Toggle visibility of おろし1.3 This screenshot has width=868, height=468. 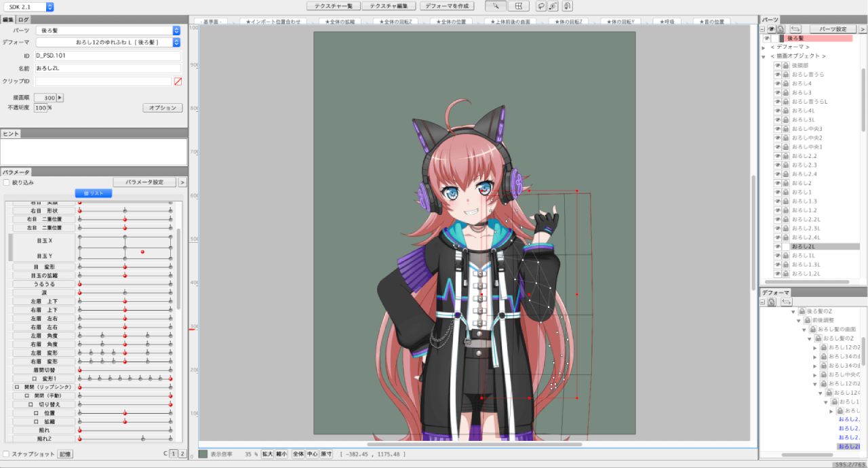click(777, 201)
